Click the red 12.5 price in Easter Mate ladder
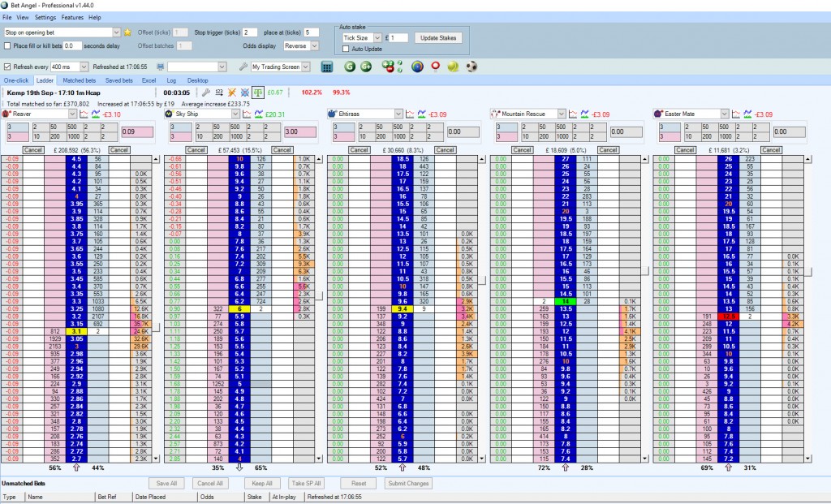This screenshot has width=831, height=504. click(x=729, y=317)
